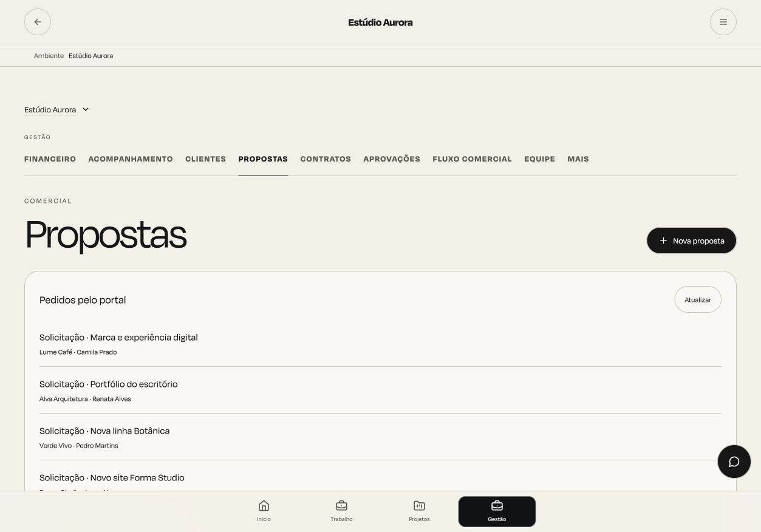The width and height of the screenshot is (761, 532).
Task: Open the hamburger menu
Action: [723, 22]
